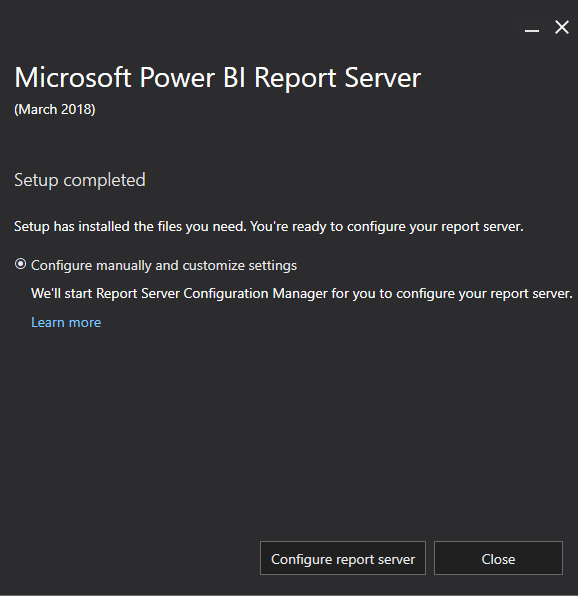
Task: Click the (March 2018) version text
Action: (x=55, y=109)
